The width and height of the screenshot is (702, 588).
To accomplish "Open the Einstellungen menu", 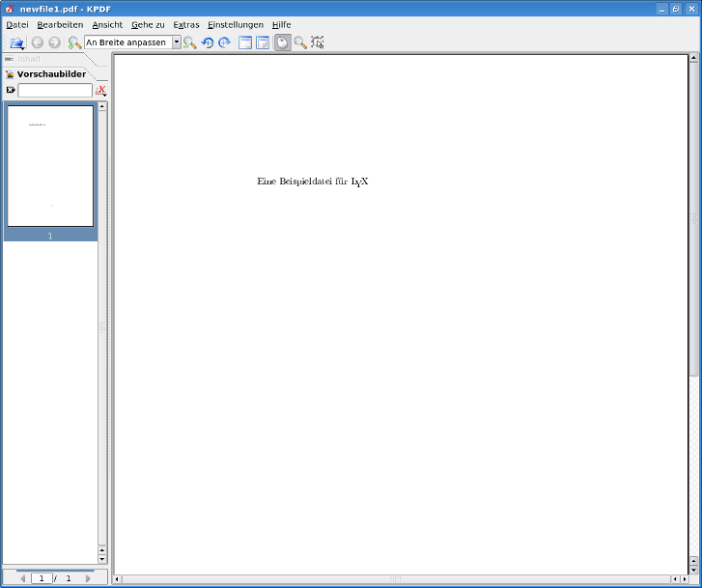I will [236, 25].
